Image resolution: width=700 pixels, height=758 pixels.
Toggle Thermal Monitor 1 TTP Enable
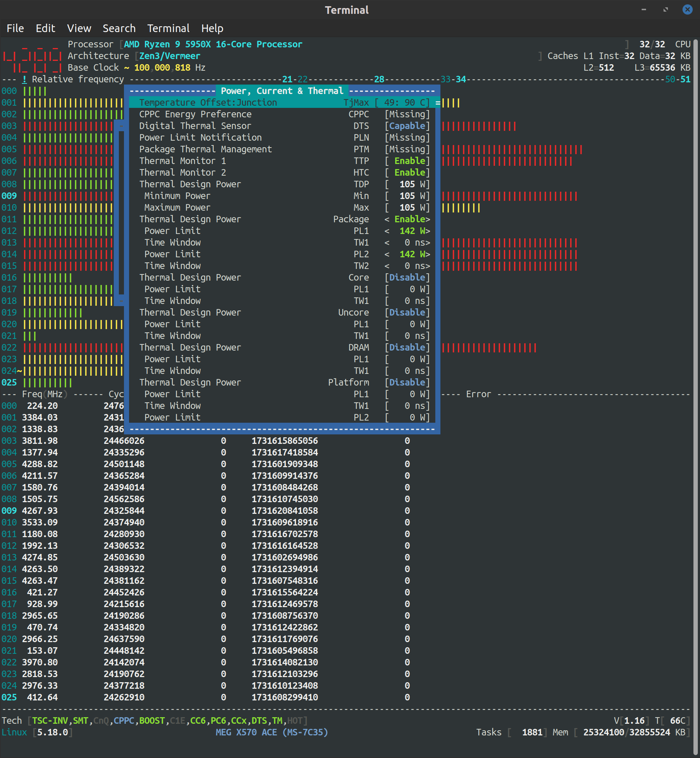pos(407,161)
